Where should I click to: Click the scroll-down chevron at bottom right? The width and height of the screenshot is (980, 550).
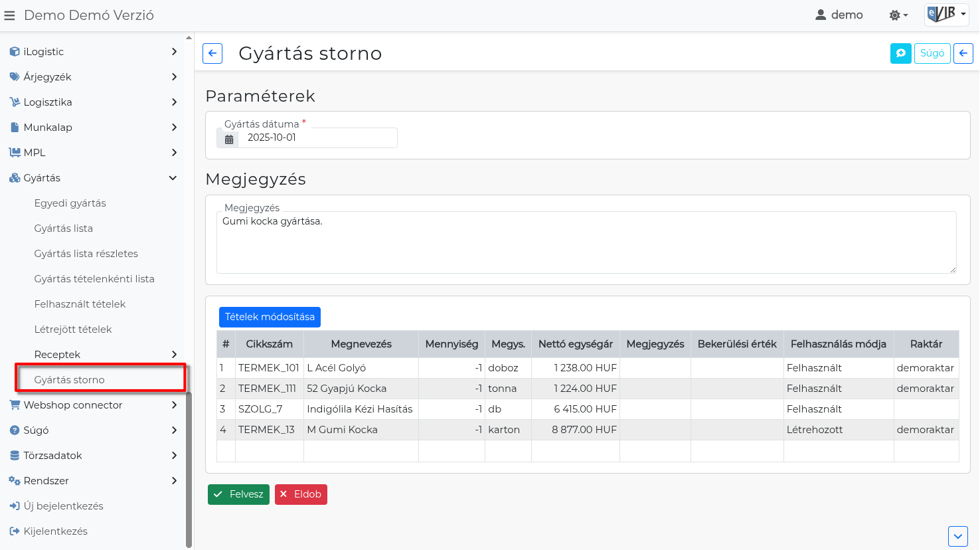957,536
